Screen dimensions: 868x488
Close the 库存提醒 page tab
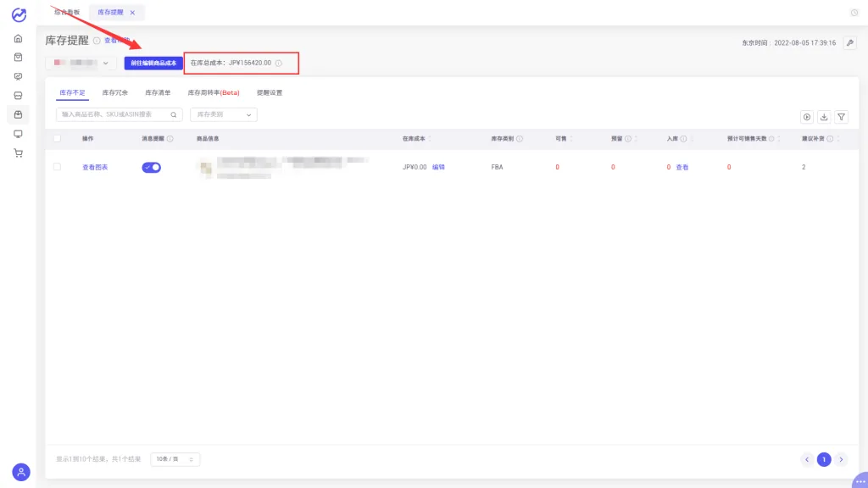pyautogui.click(x=132, y=12)
